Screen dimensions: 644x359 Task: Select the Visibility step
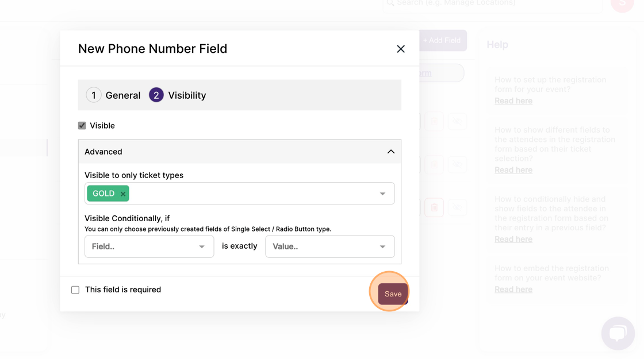click(x=178, y=95)
